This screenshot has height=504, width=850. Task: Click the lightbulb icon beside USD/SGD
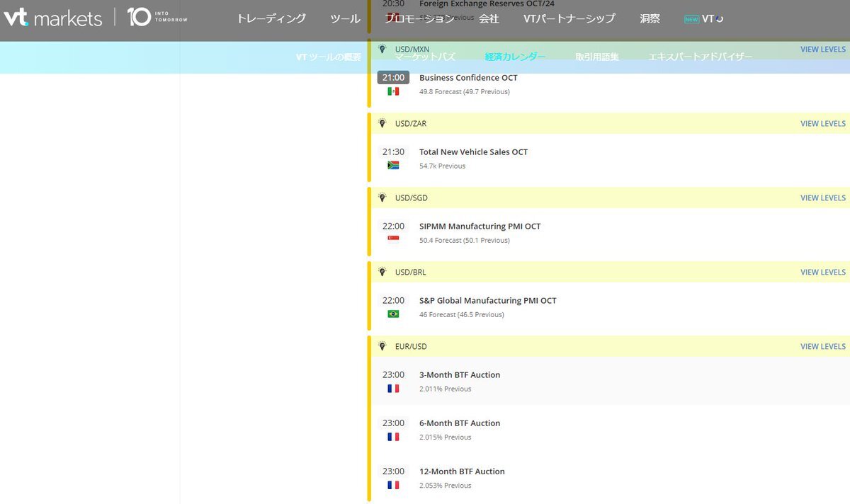click(382, 197)
